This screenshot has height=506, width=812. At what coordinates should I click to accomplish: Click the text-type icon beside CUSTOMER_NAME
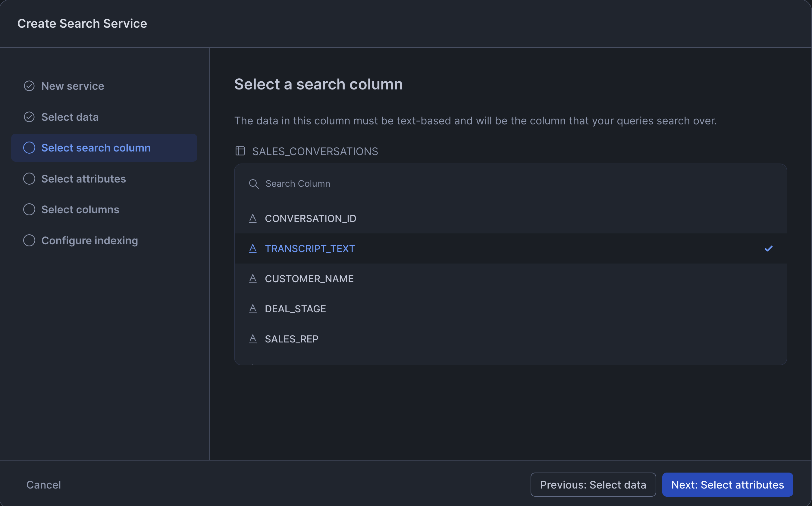(x=253, y=279)
